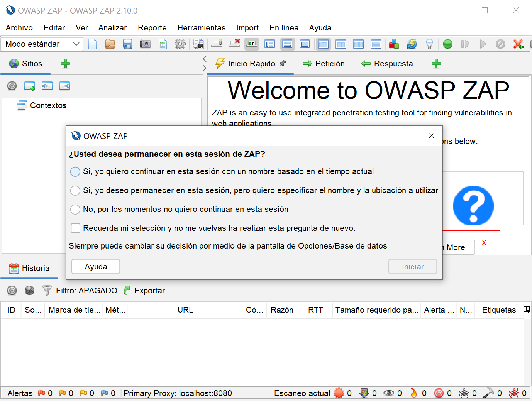Screen dimensions: 532x401
Task: Click the red x on the welcome panel
Action: [484, 242]
